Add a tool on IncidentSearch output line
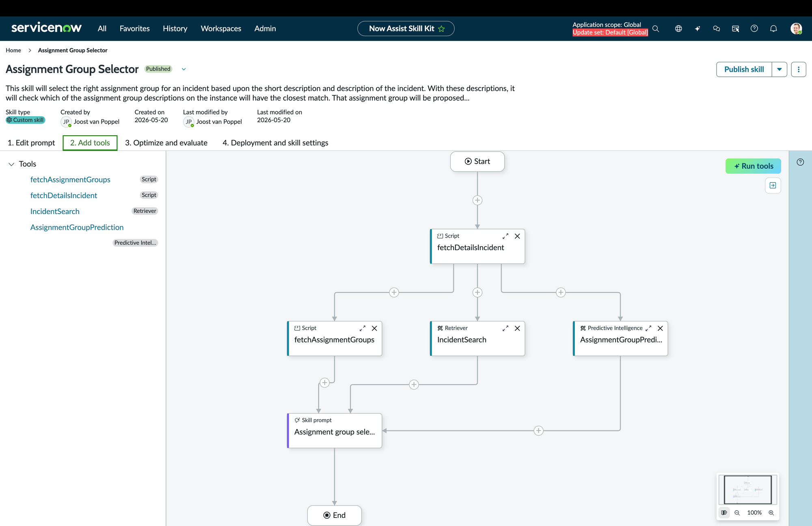 (x=414, y=385)
